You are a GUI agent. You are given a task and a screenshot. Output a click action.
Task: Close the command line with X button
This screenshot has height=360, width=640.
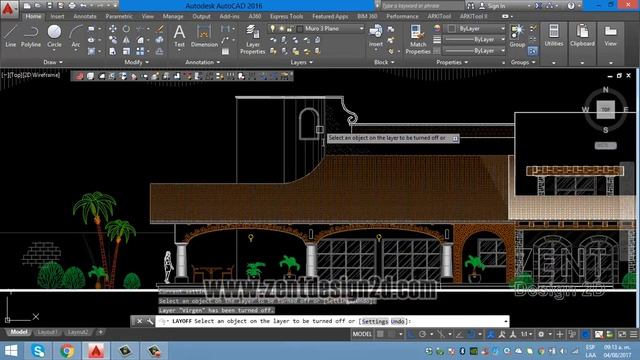coord(139,322)
